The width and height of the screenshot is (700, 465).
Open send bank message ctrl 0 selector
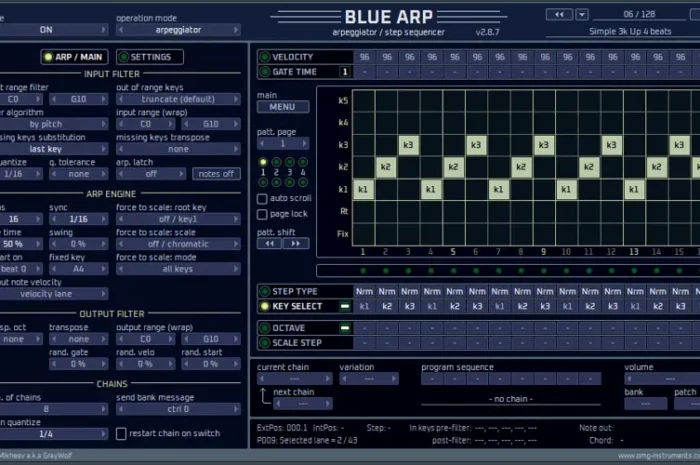[x=178, y=409]
